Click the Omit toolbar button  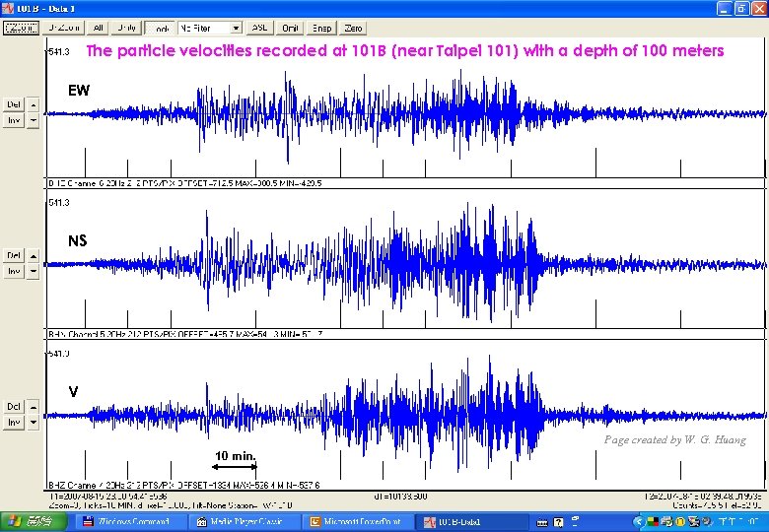point(290,28)
